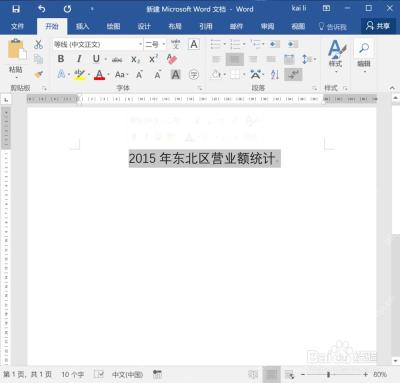Apply numbered list
This screenshot has height=383, width=400.
tap(235, 44)
